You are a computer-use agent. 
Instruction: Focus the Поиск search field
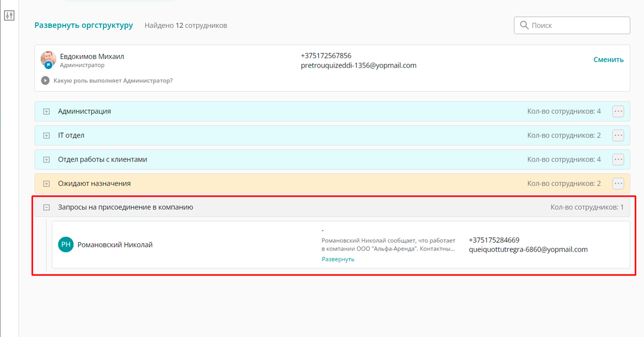click(572, 25)
